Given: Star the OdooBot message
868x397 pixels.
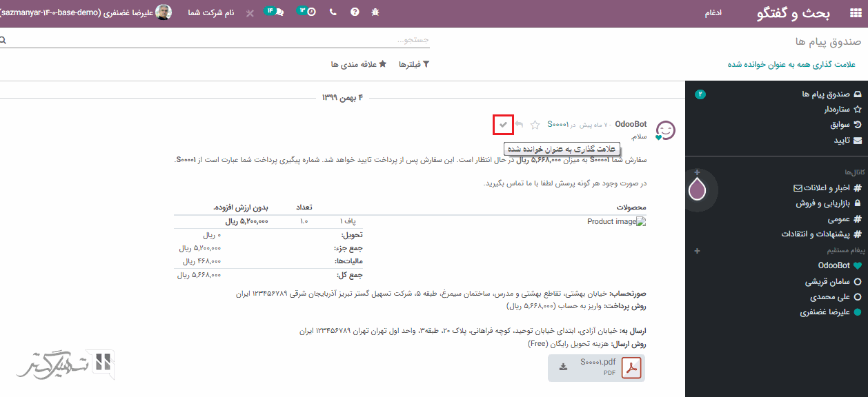Looking at the screenshot, I should pos(535,125).
